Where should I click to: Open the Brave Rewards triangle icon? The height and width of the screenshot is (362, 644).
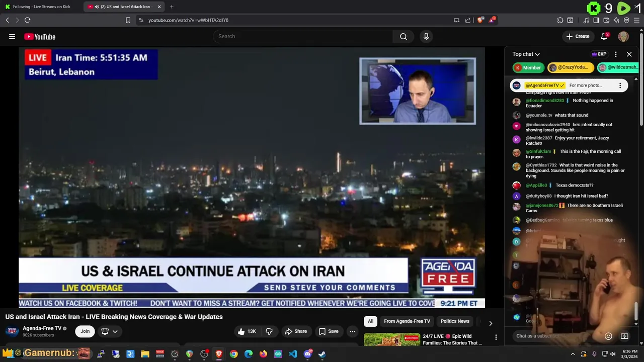click(x=492, y=20)
